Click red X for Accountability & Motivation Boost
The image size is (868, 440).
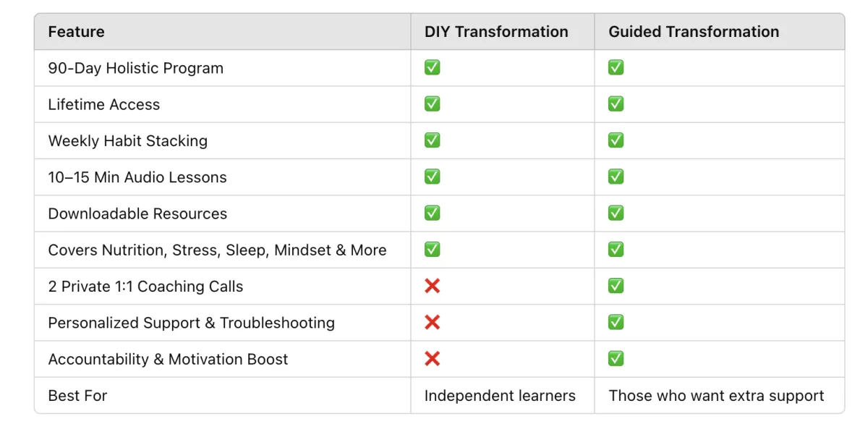(x=432, y=358)
